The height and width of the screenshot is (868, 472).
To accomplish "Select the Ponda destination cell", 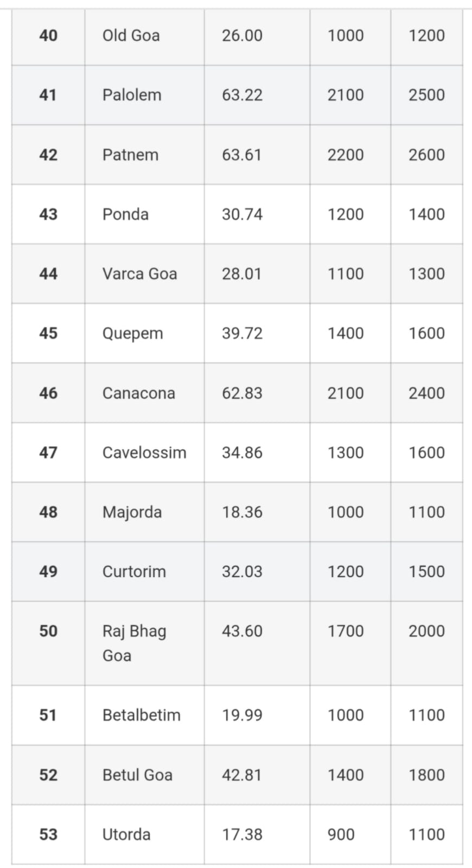I will [125, 214].
